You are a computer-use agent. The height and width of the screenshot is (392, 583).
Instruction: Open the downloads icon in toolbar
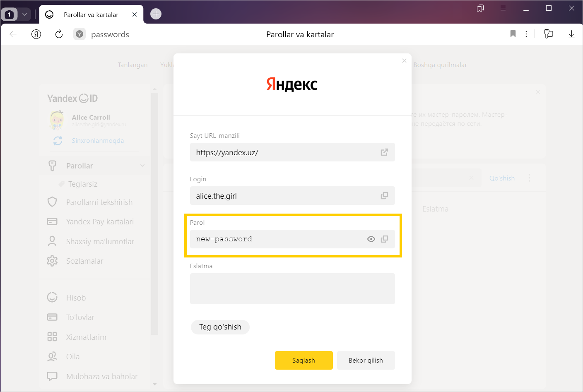[x=571, y=34]
